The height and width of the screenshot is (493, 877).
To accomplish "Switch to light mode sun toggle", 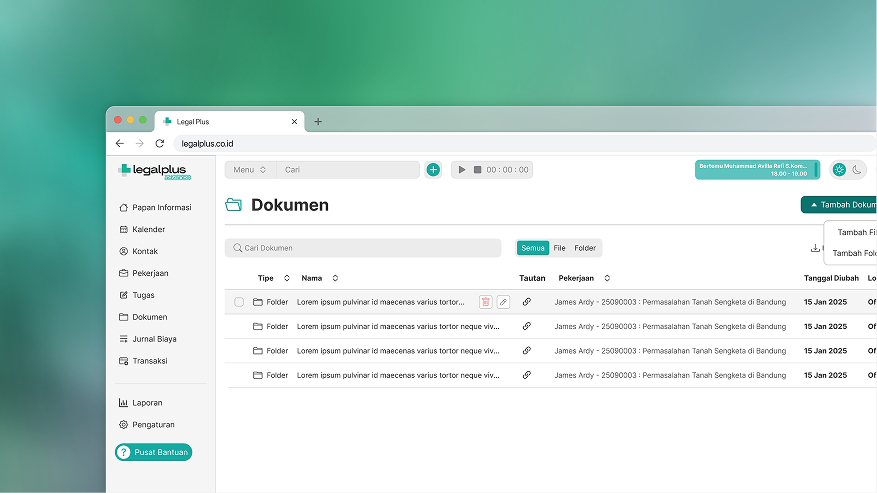I will [x=839, y=170].
